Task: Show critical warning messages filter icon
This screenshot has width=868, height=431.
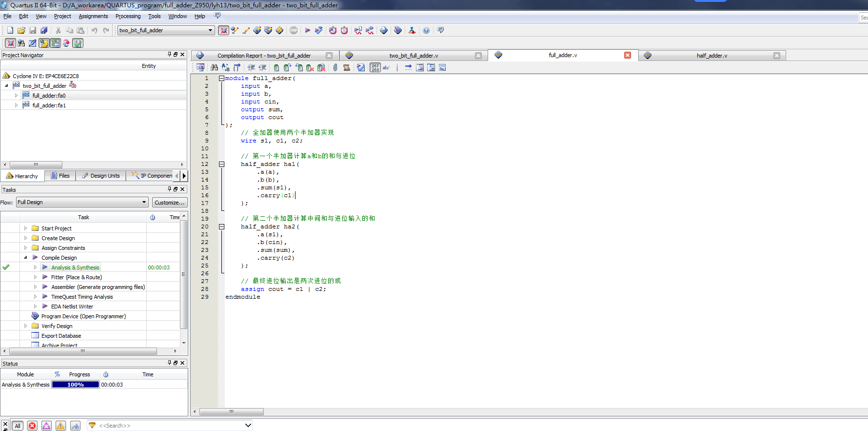Action: pos(46,426)
